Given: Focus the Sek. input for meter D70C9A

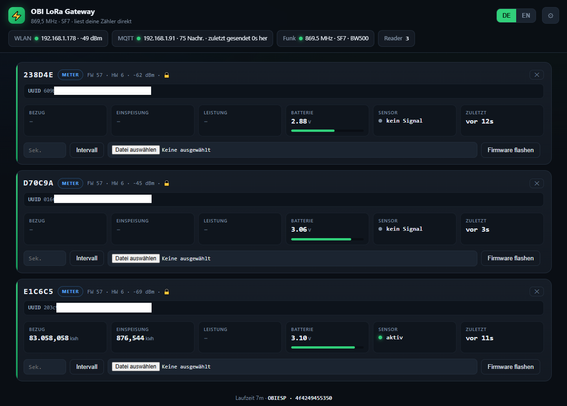Looking at the screenshot, I should tap(45, 258).
